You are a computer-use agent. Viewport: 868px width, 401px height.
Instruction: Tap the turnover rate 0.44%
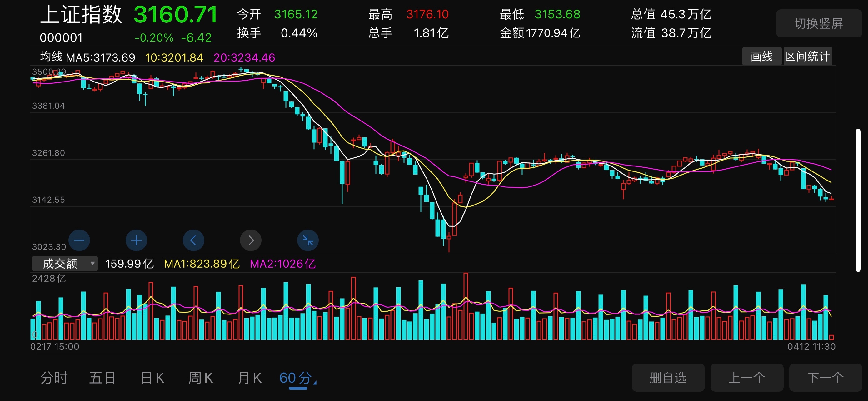[299, 33]
